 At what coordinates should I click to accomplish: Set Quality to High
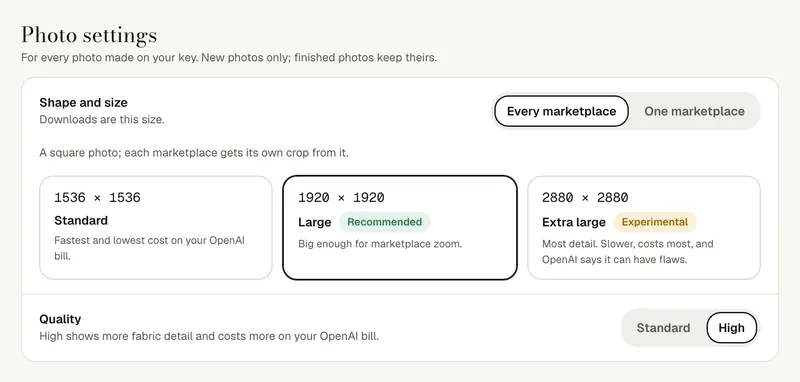coord(731,328)
